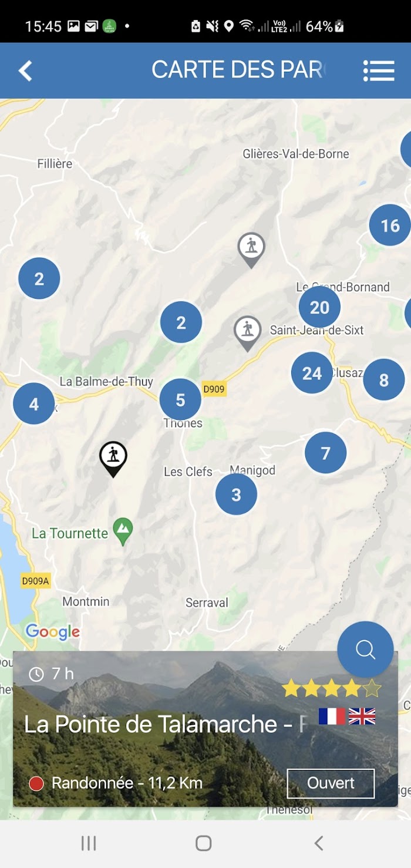Open La Pointe de Talamarche card
Viewport: 411px width, 868px height.
tap(206, 729)
